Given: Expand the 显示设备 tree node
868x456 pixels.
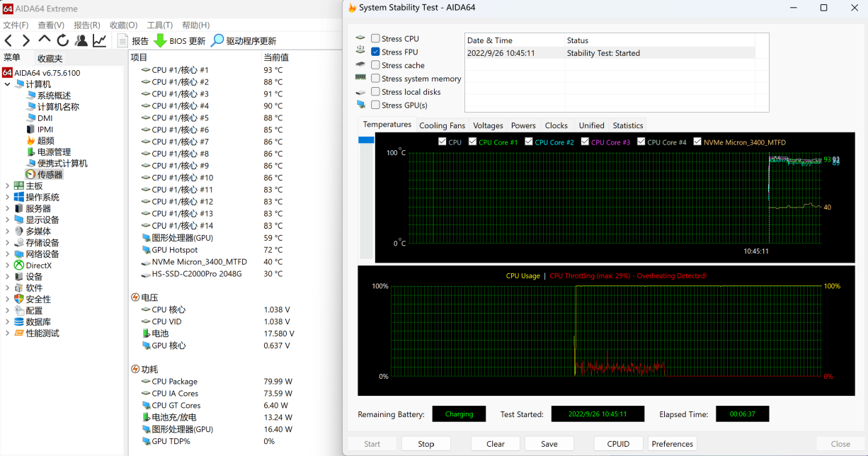Looking at the screenshot, I should tap(7, 220).
